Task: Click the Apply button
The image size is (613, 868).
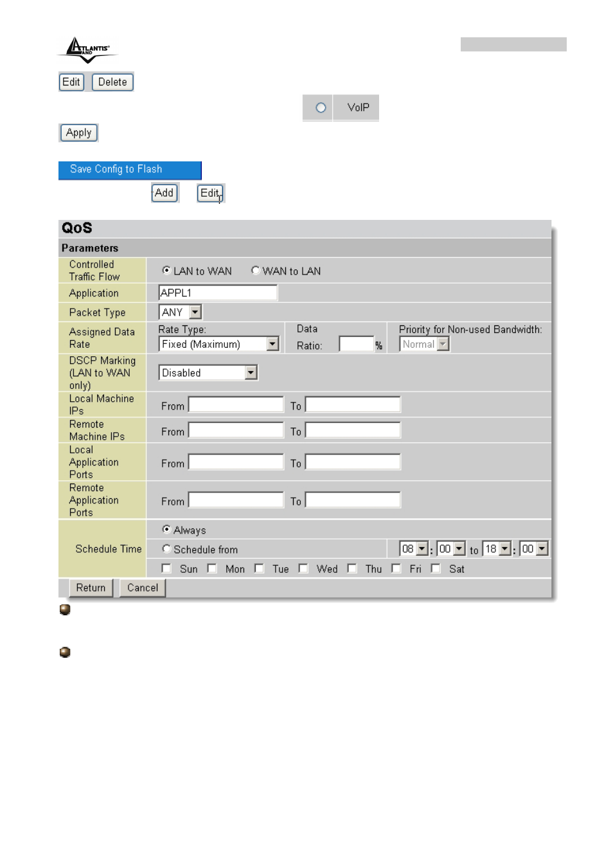Action: [x=78, y=132]
